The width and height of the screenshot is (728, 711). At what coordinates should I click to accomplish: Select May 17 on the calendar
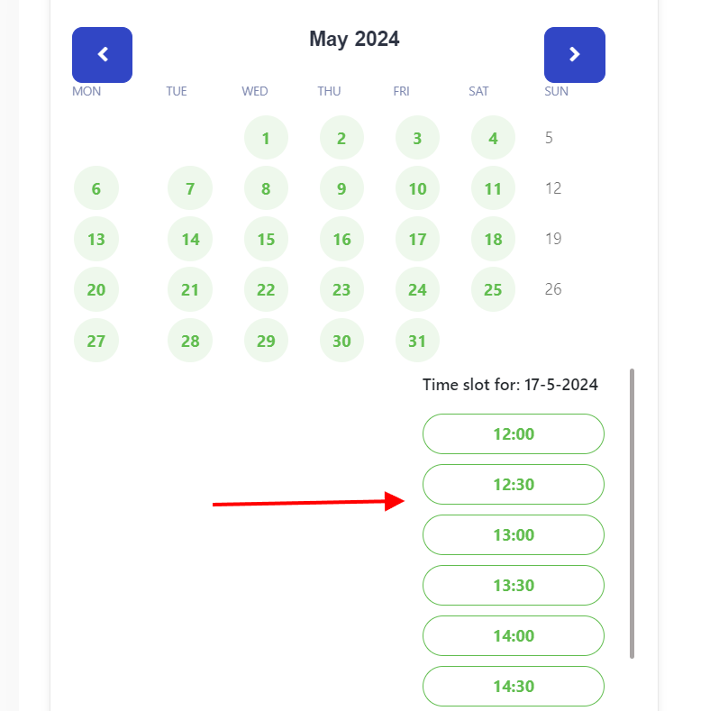pos(417,240)
